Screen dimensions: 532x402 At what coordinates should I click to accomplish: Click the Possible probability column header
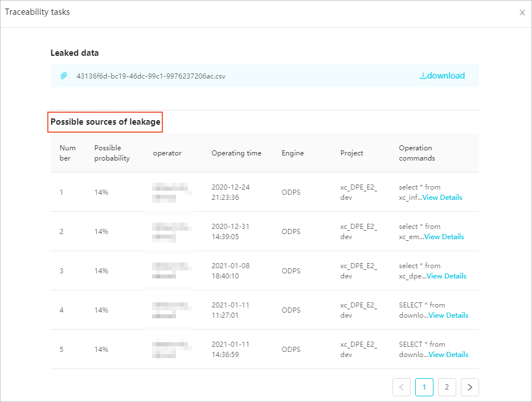coord(112,153)
